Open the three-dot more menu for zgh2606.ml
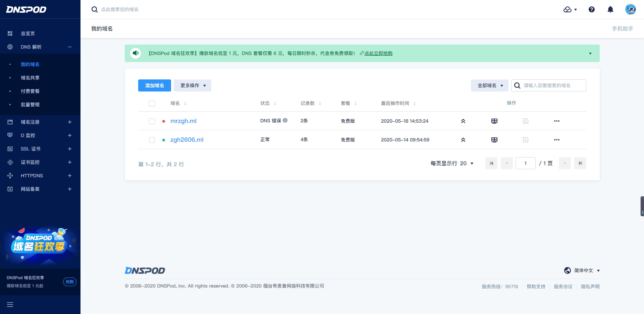 point(557,140)
